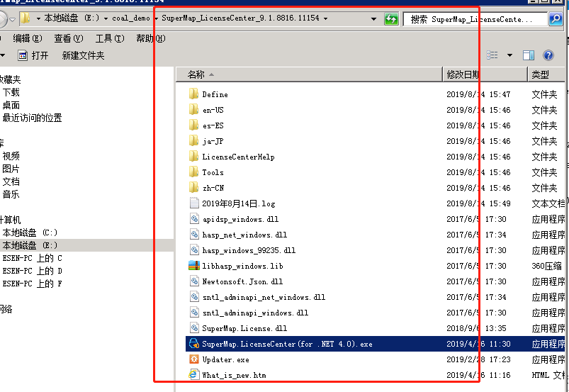Click the 2018/9/6 13:35 date of SuperMap.License.dll
Image resolution: width=569 pixels, height=392 pixels.
[x=476, y=328]
